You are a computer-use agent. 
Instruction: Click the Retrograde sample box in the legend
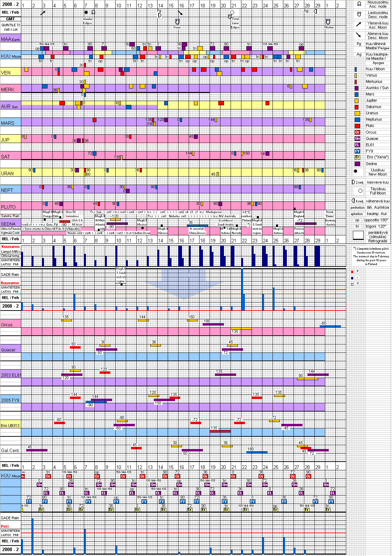[358, 235]
